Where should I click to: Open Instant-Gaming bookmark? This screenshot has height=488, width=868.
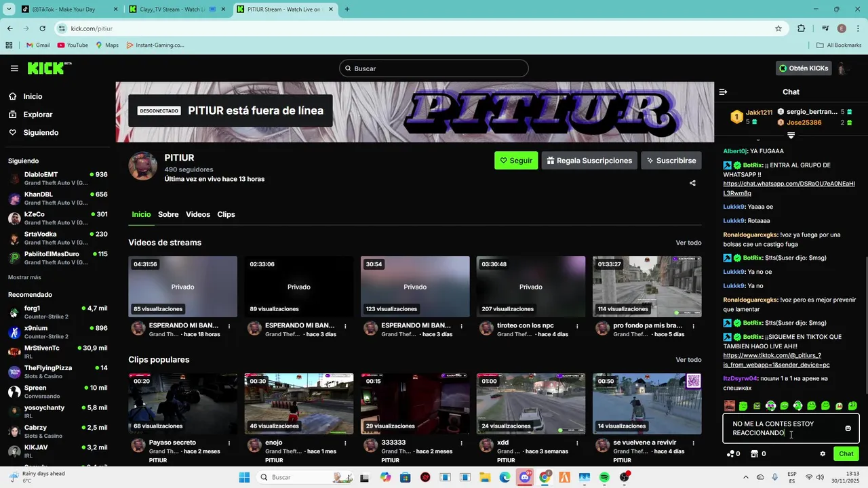[x=155, y=45]
